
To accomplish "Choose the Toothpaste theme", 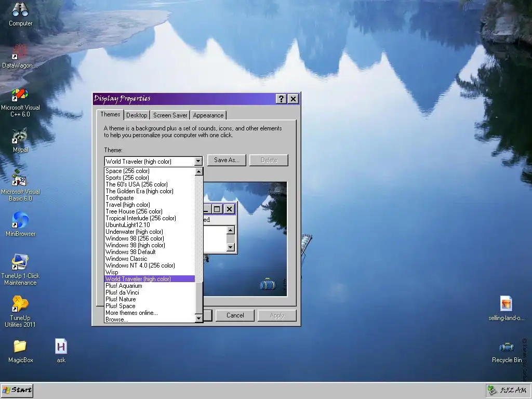I will click(x=150, y=198).
